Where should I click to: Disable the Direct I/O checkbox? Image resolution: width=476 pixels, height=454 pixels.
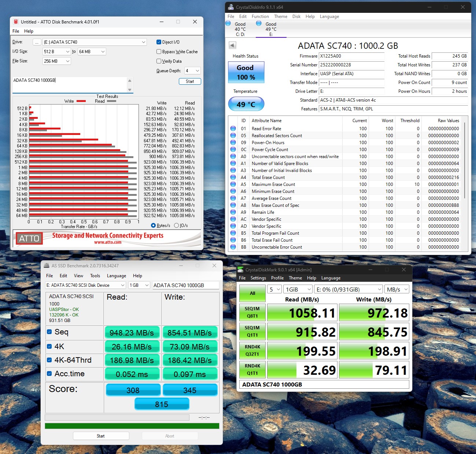159,42
